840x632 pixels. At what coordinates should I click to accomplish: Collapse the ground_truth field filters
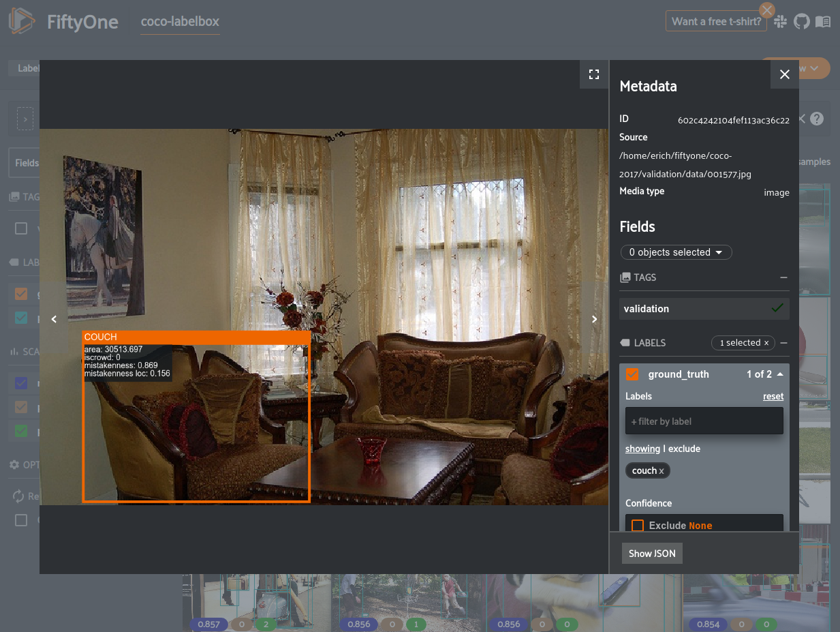pos(779,374)
